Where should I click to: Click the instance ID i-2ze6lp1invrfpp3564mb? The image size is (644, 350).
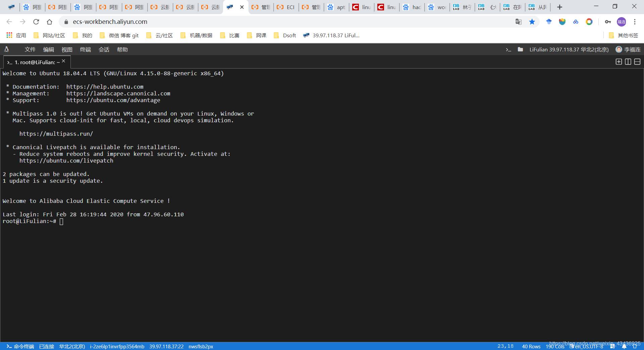click(x=117, y=346)
